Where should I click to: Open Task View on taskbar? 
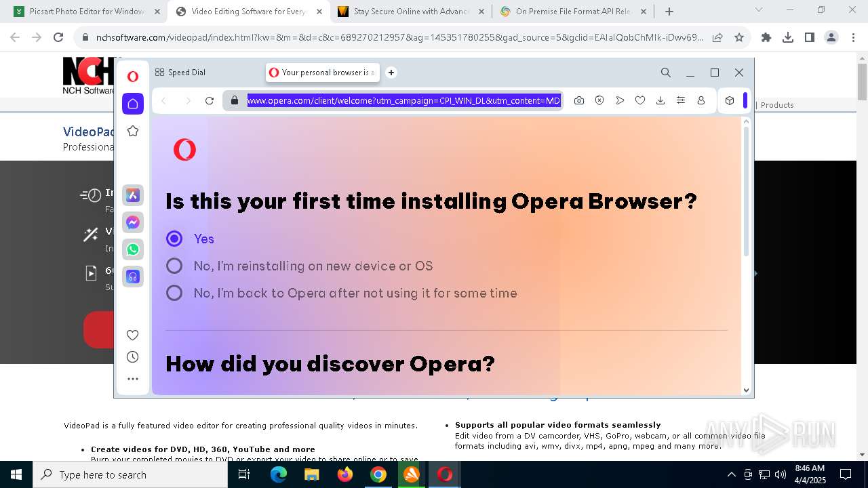tap(244, 474)
